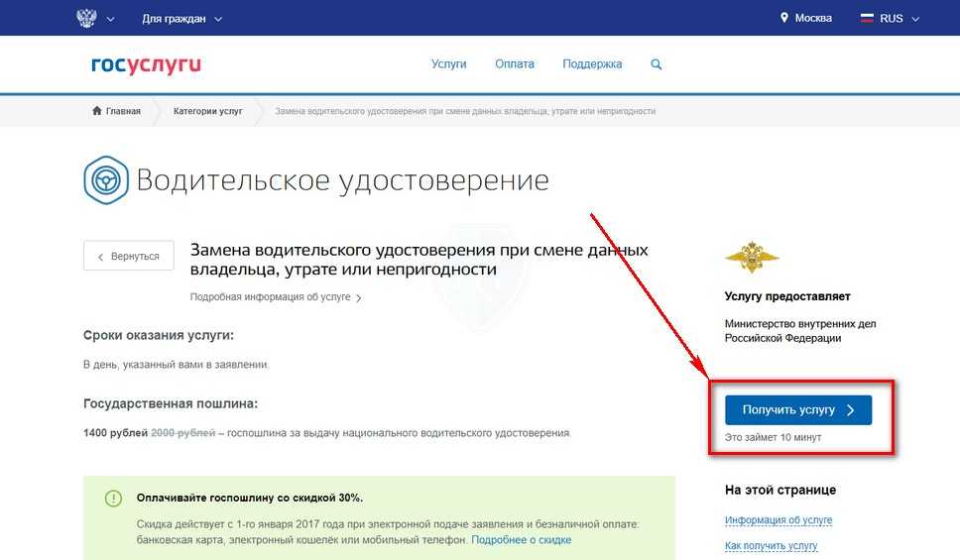Open the 'Поддержка' menu item
The image size is (960, 560).
(x=592, y=64)
